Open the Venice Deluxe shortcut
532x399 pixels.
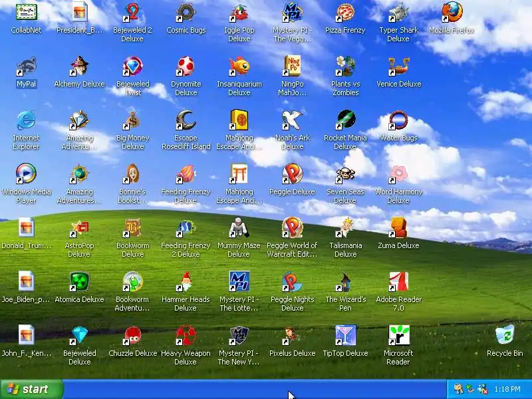(398, 66)
